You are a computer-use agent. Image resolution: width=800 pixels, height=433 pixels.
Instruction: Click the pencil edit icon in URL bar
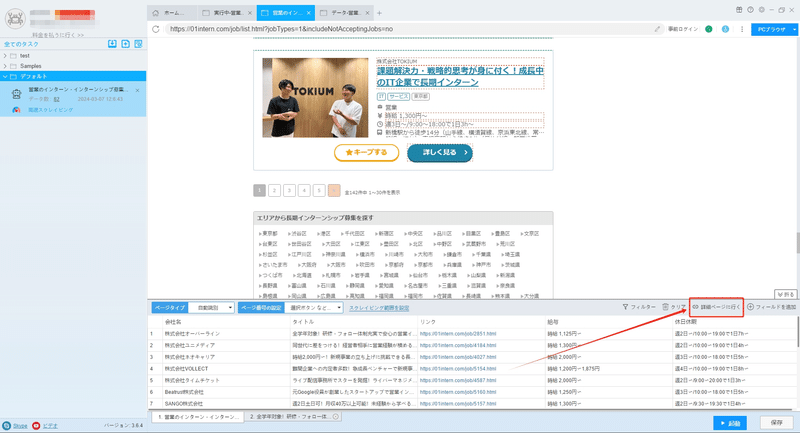point(657,29)
